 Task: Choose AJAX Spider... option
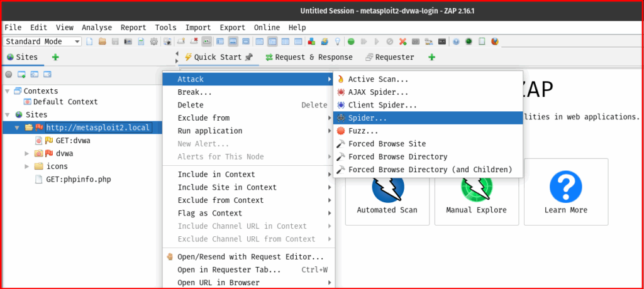click(428, 92)
